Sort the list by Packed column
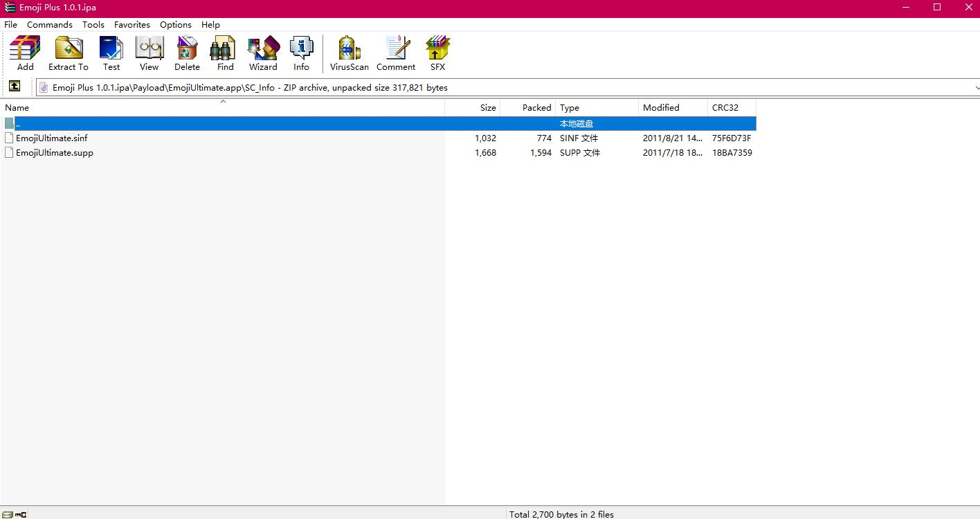Image resolution: width=980 pixels, height=519 pixels. 528,107
